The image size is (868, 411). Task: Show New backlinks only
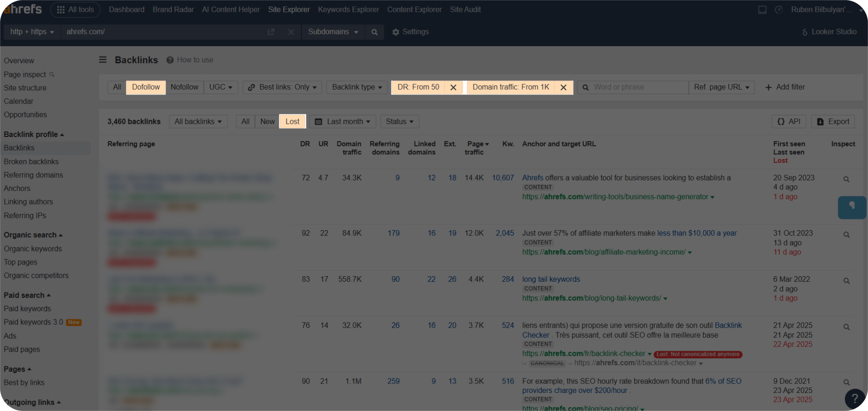pos(267,122)
